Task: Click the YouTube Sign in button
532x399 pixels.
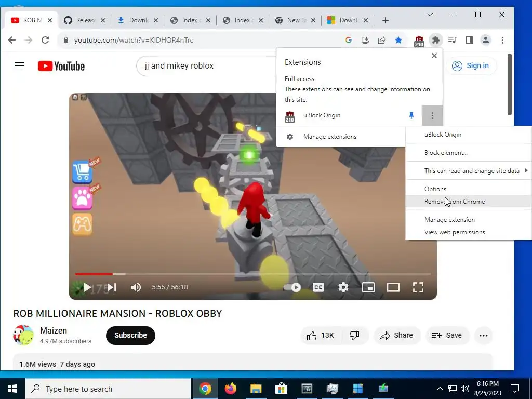Action: [471, 65]
